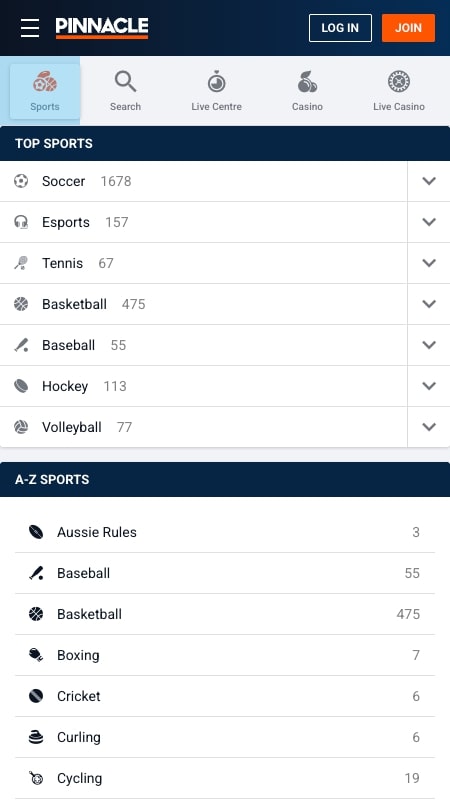Click the LOG IN button
This screenshot has width=450, height=800.
pos(340,28)
